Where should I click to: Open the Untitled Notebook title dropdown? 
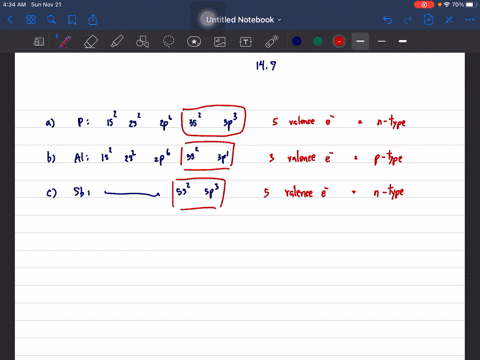point(244,20)
